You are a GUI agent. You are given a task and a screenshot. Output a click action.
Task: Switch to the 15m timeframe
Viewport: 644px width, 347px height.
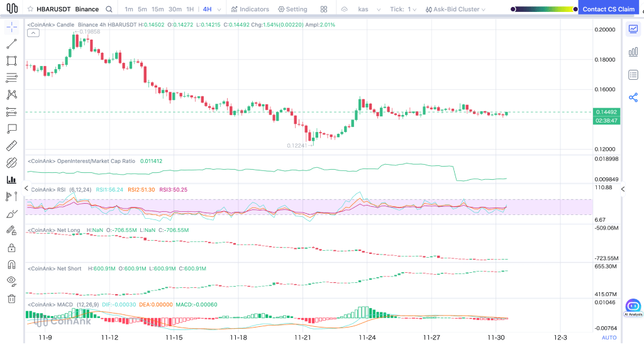click(x=157, y=9)
